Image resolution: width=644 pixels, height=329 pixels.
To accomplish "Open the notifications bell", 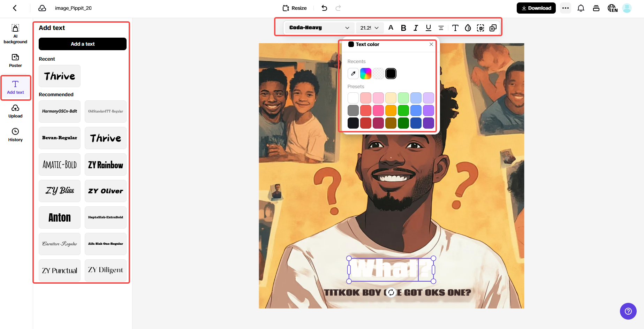I will 581,8.
